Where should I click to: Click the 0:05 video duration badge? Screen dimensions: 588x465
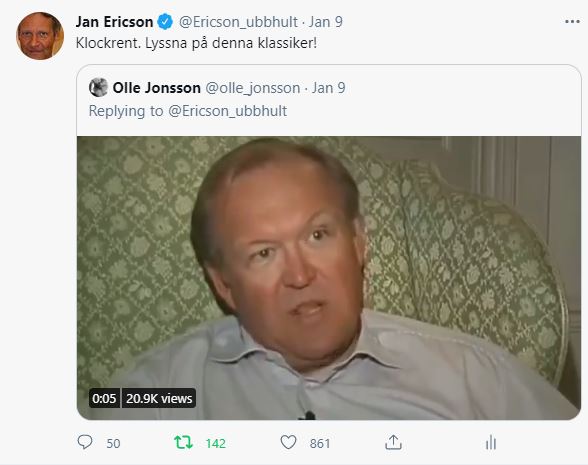[x=105, y=398]
